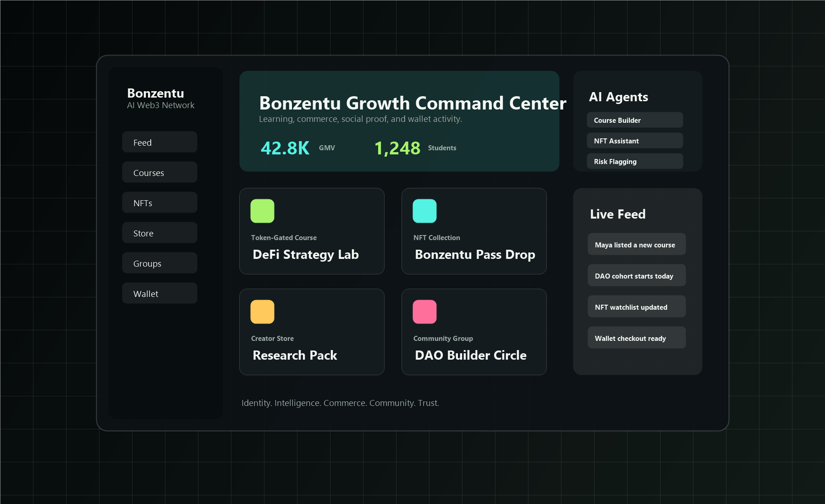Open the Wallet section
This screenshot has width=825, height=504.
159,293
